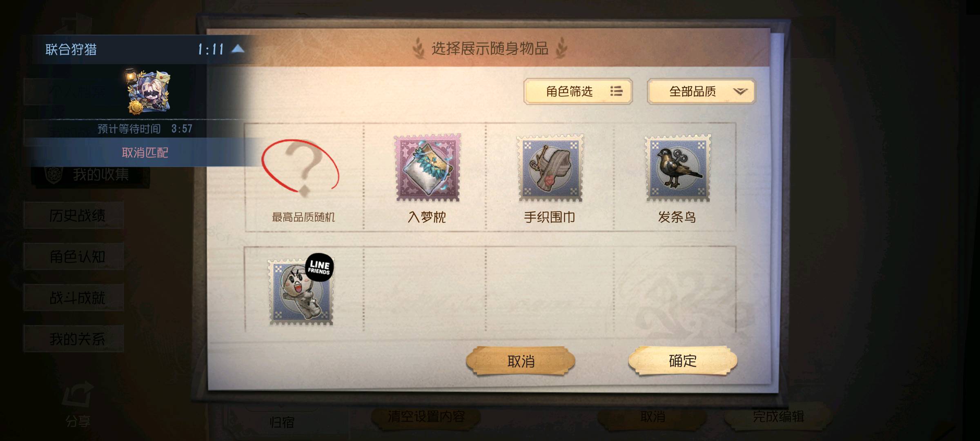This screenshot has width=980, height=441.
Task: Click the 分享 share icon
Action: [78, 404]
